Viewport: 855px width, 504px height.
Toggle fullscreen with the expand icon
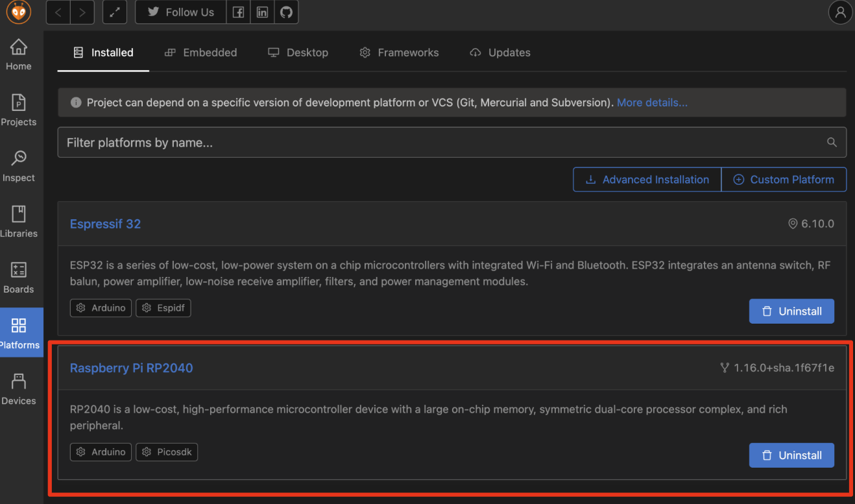click(x=115, y=12)
